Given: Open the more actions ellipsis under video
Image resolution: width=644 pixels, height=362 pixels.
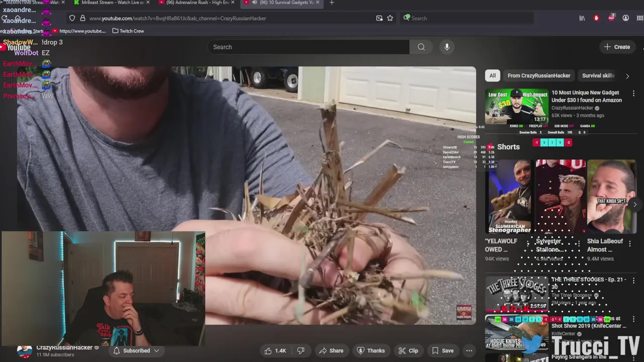Looking at the screenshot, I should [469, 350].
